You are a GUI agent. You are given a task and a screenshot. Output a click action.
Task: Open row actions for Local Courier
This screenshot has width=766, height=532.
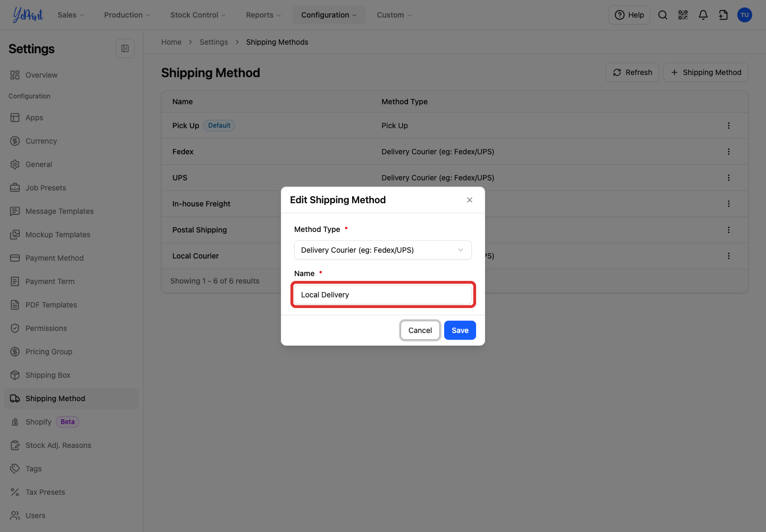click(x=729, y=256)
